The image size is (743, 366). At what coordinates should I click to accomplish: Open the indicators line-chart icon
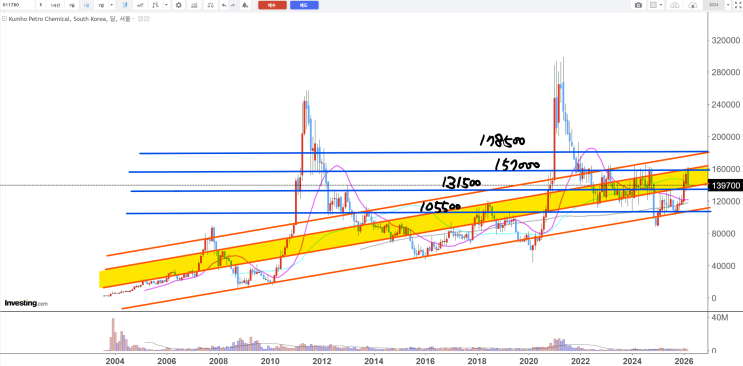[x=140, y=5]
